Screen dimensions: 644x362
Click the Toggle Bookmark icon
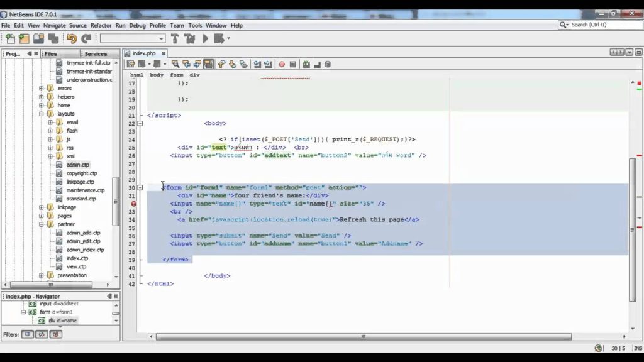coord(243,64)
